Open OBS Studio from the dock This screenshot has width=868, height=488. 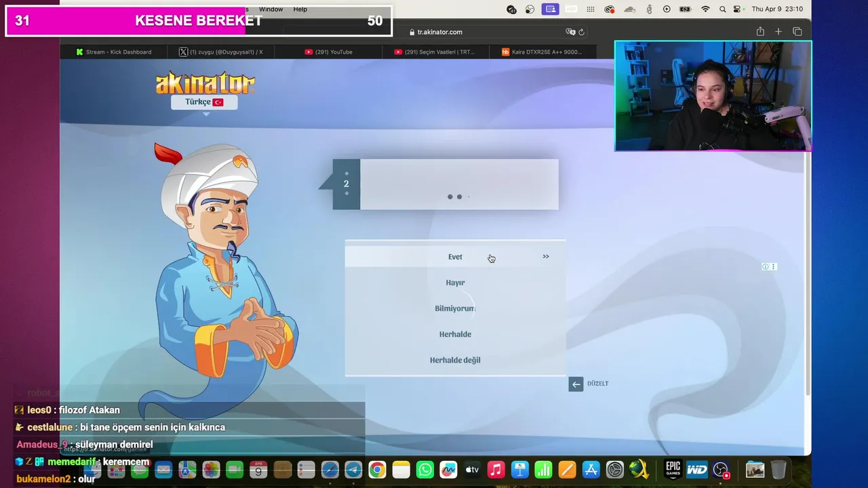click(x=721, y=469)
